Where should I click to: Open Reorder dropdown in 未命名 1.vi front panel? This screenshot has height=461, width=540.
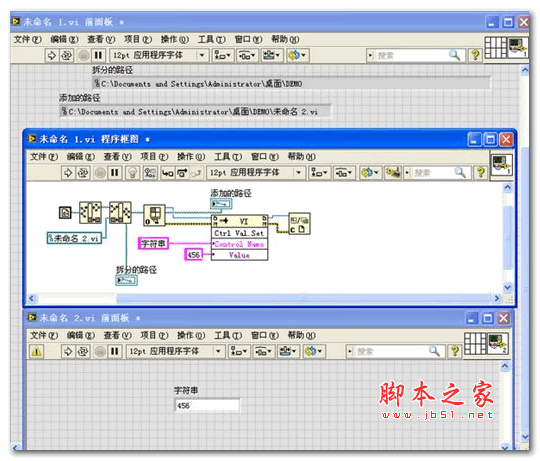click(x=297, y=55)
